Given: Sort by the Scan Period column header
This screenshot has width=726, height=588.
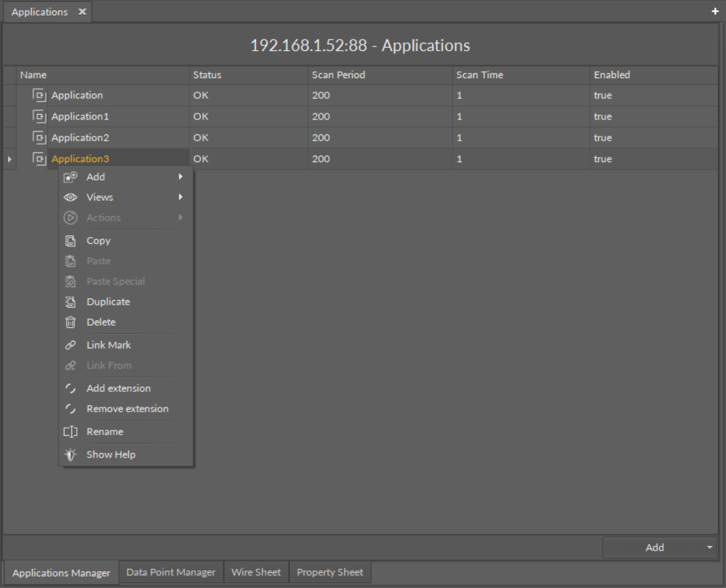Looking at the screenshot, I should click(x=338, y=75).
